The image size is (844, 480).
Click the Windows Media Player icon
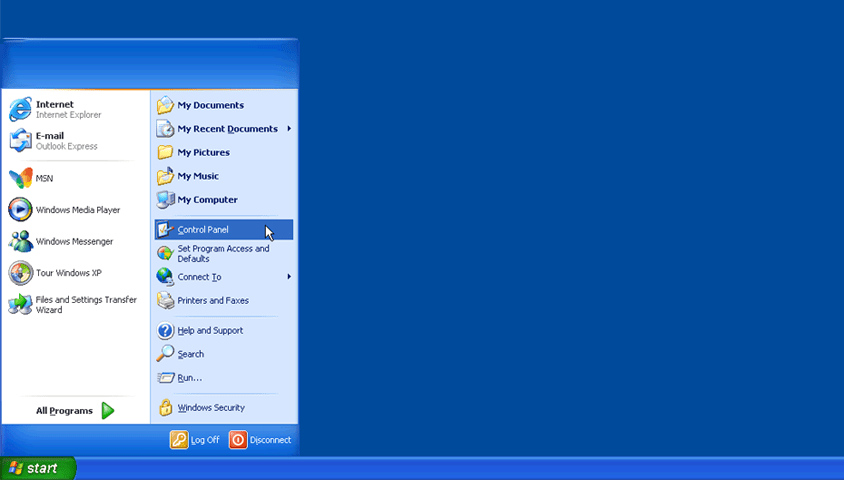(20, 209)
